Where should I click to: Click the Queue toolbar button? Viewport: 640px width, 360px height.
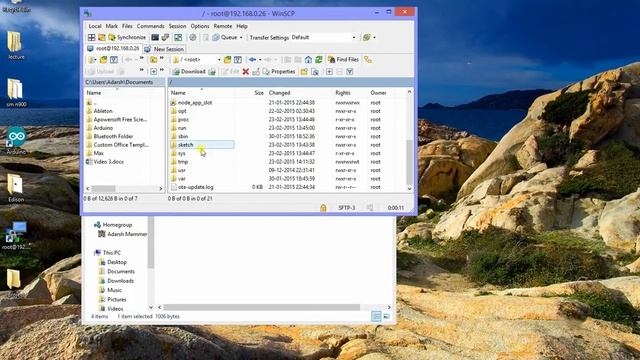point(225,38)
